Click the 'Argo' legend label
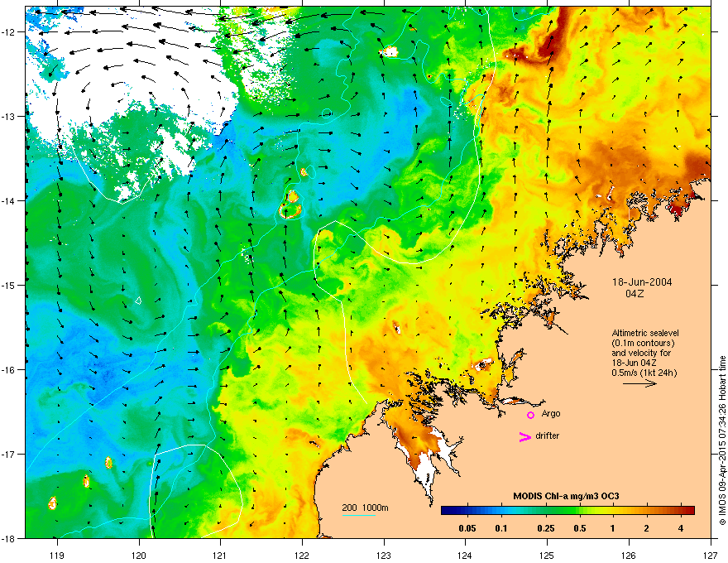 [x=551, y=413]
